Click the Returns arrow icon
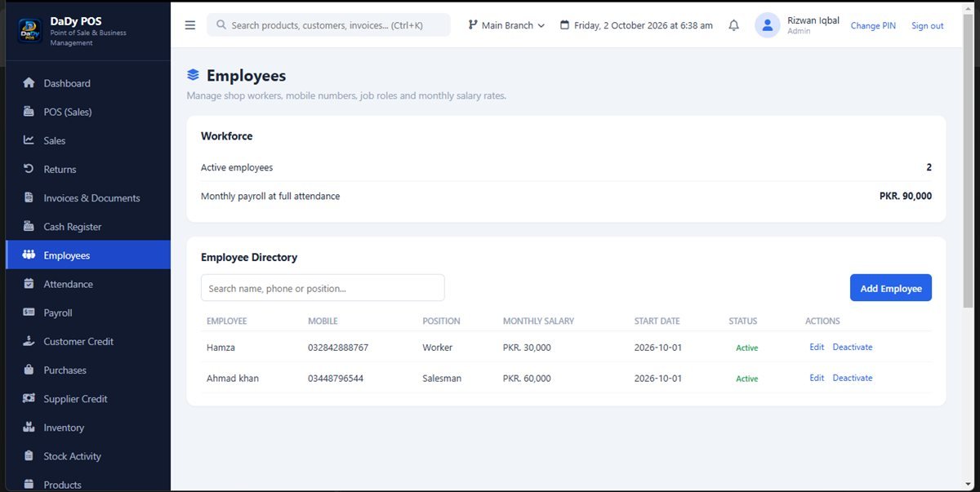 coord(29,169)
